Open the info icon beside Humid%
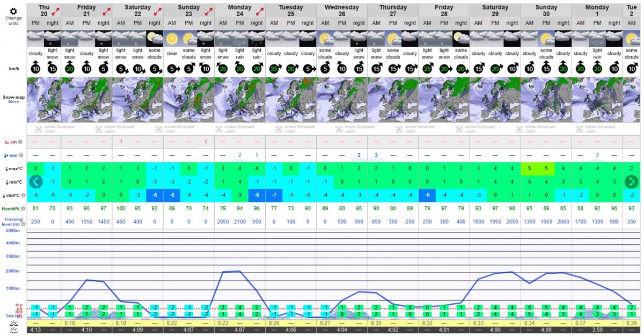 coord(23,209)
